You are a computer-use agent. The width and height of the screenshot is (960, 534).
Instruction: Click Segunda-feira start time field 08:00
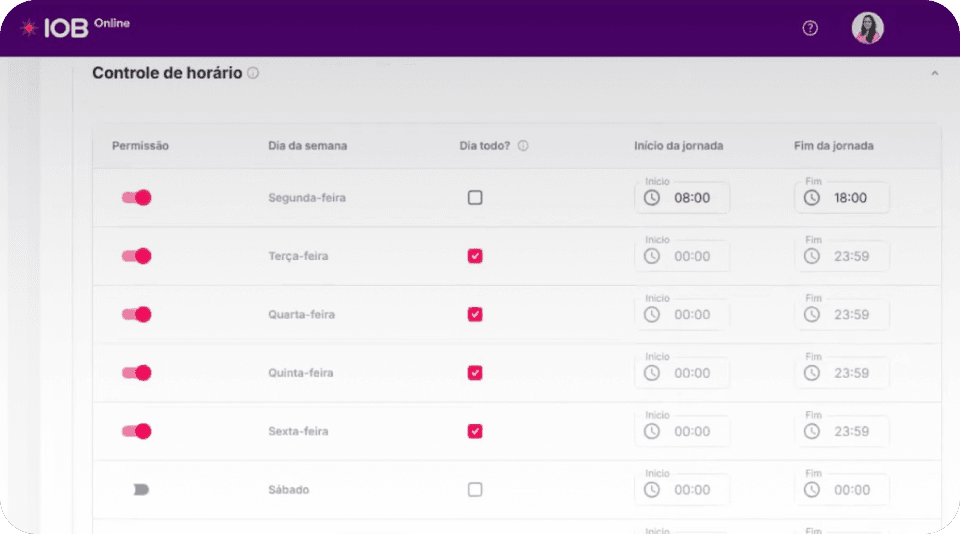tap(682, 198)
